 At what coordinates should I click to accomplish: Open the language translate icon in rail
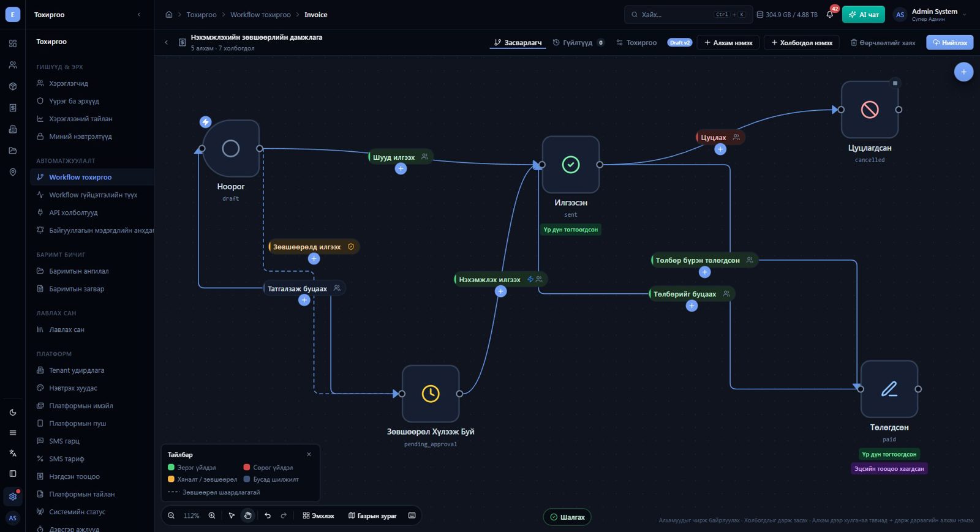coord(13,453)
